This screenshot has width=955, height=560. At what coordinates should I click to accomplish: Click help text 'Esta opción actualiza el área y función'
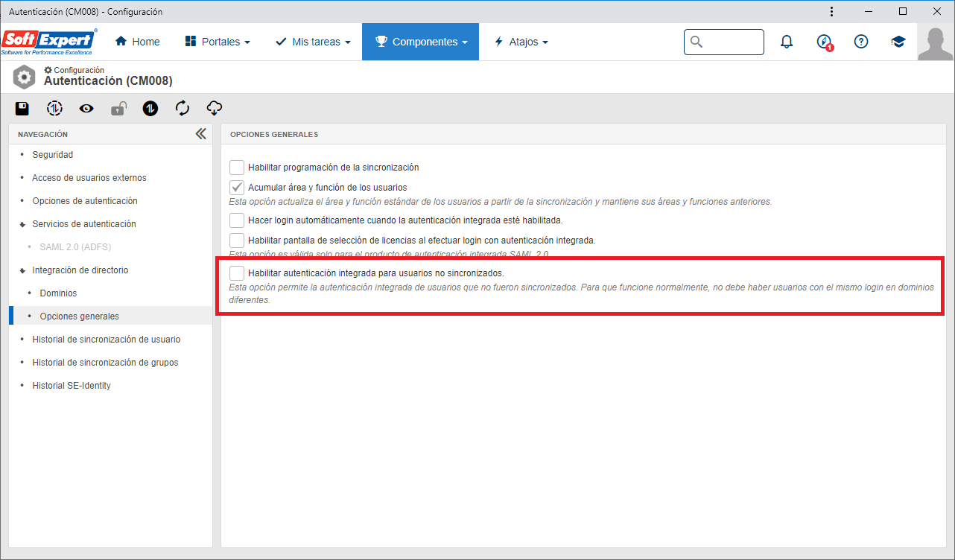point(500,202)
